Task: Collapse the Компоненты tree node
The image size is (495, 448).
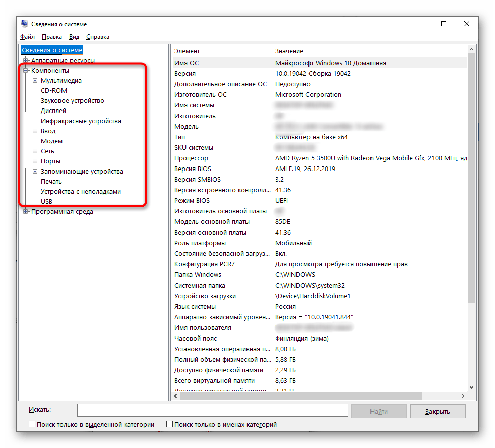Action: coord(26,71)
